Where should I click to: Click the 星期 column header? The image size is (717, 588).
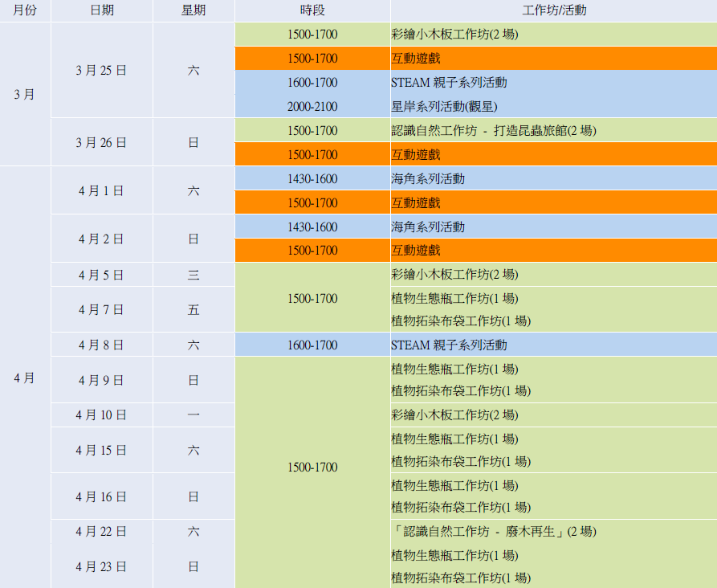coord(194,10)
